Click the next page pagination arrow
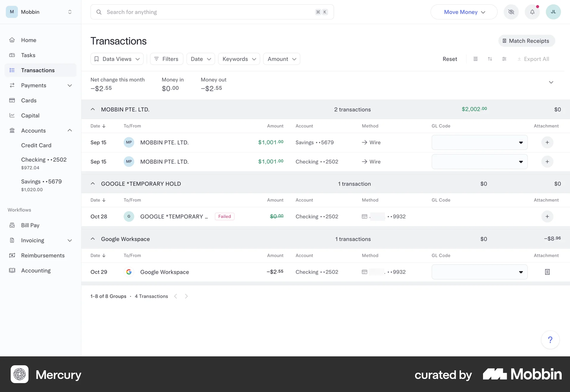 (x=186, y=296)
